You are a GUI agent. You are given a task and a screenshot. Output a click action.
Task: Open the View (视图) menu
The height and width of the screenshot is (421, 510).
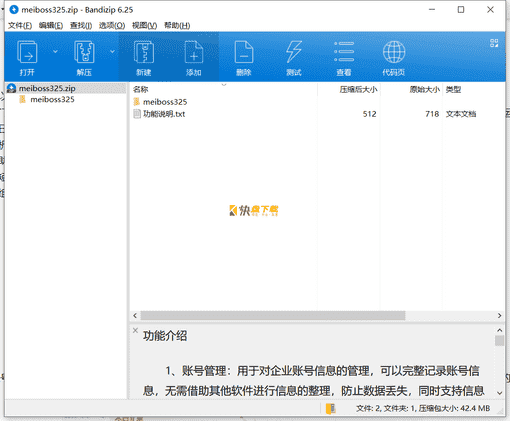pos(144,25)
